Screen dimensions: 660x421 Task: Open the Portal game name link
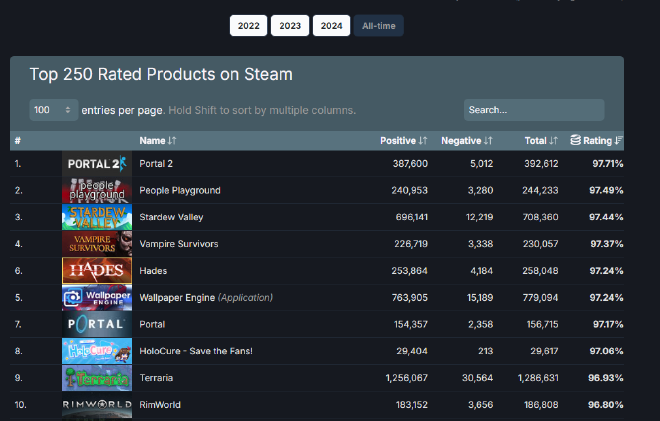[153, 324]
